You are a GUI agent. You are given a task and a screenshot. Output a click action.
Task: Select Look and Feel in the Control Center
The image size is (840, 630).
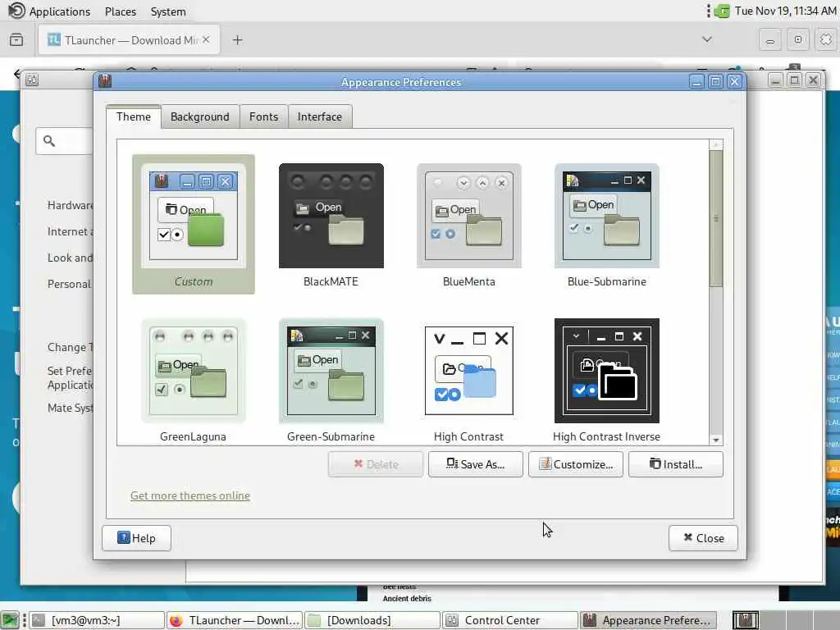coord(71,258)
